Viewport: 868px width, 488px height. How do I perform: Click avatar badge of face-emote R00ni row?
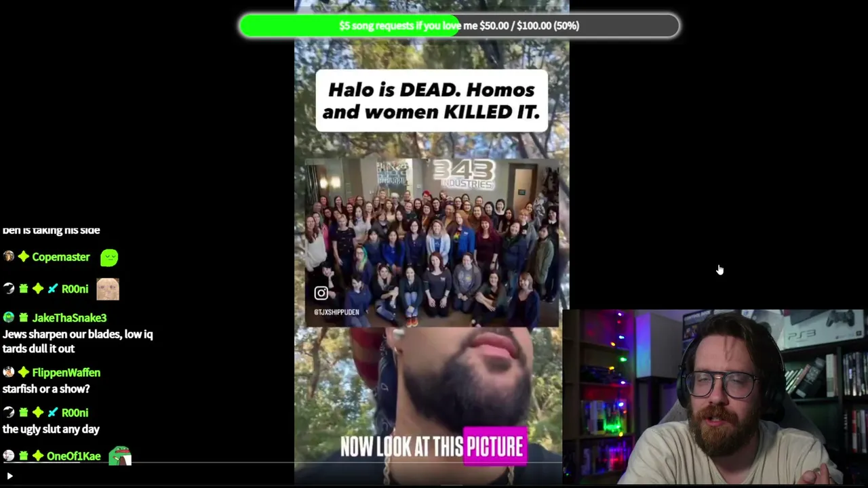[x=8, y=289]
